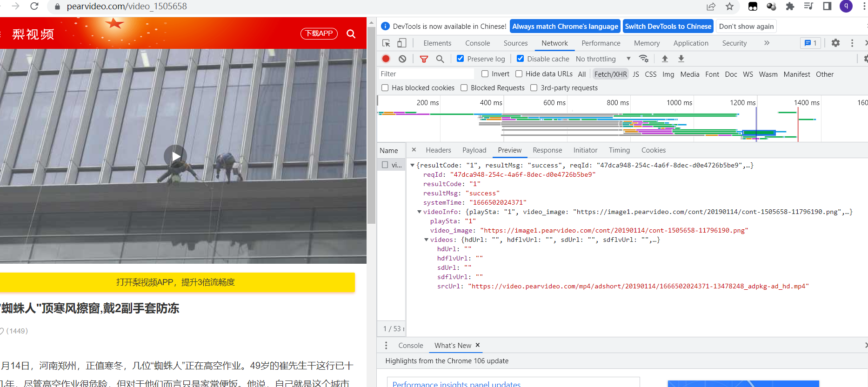Toggle the network filter funnel icon
Viewport: 868px width, 387px height.
(424, 59)
